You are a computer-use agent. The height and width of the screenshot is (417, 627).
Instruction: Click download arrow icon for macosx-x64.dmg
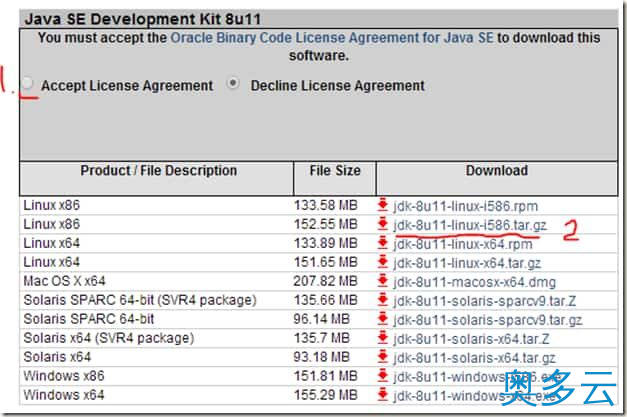coord(383,281)
